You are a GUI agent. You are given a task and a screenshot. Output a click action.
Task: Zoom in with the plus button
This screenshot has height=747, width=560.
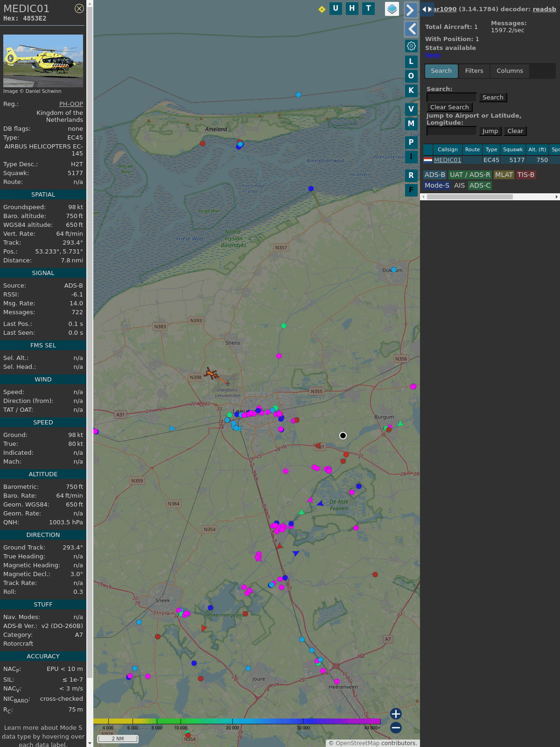396,713
